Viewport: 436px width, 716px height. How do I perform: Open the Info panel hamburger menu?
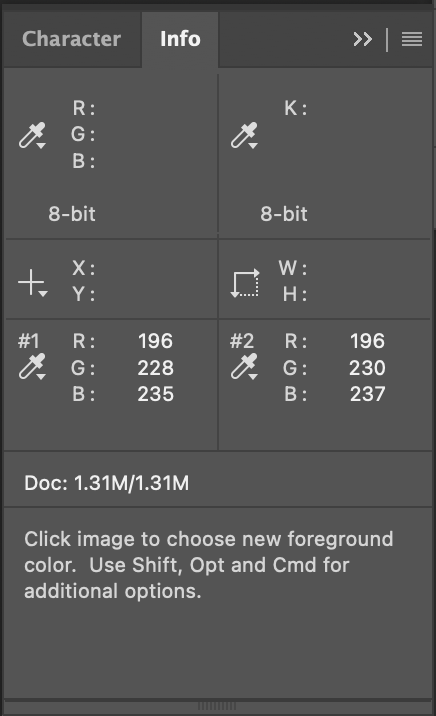(x=411, y=39)
